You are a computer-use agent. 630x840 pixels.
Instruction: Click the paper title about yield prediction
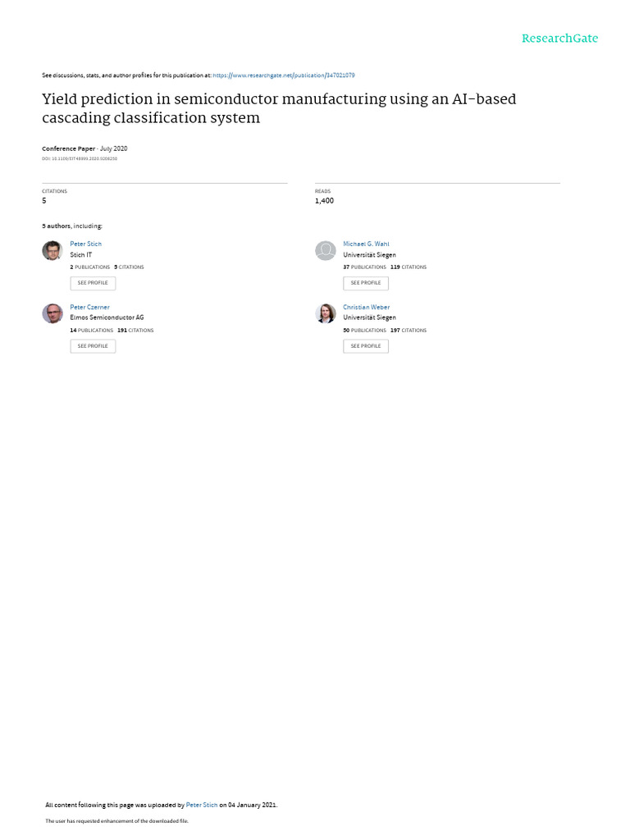279,108
